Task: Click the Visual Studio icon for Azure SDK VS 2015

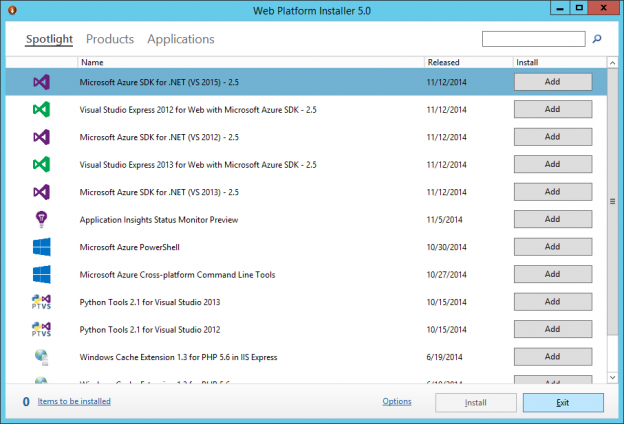Action: [x=41, y=82]
